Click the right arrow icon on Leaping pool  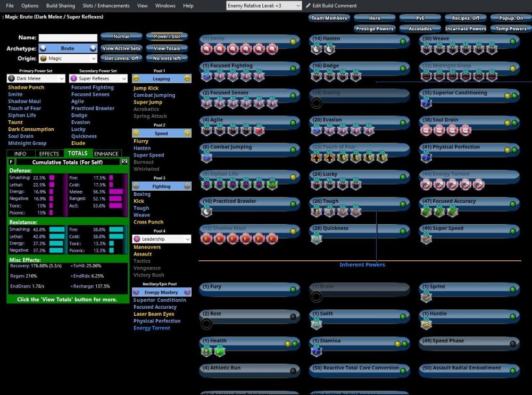coord(187,79)
